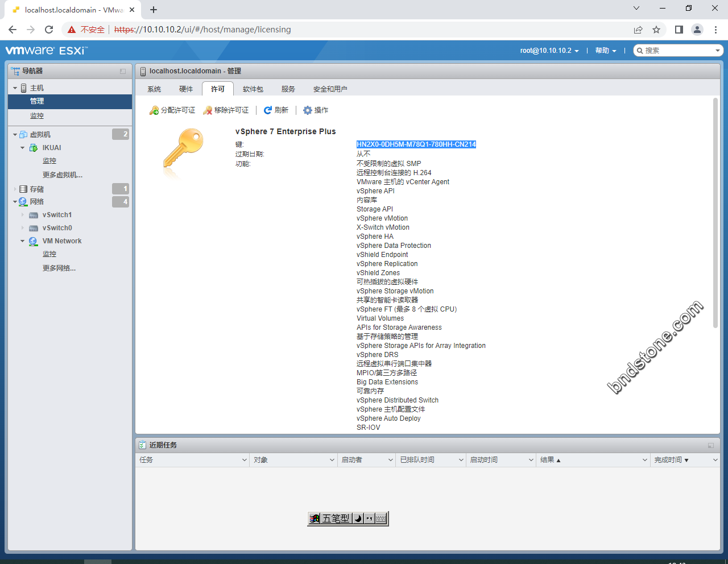
Task: Click the content pane vertical scrollbar
Action: pyautogui.click(x=715, y=213)
